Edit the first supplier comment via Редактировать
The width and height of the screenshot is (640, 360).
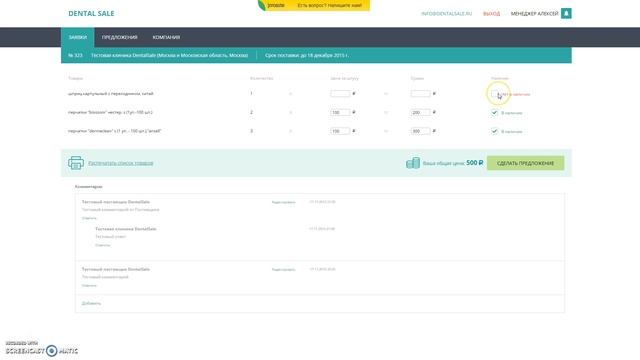[x=283, y=202]
